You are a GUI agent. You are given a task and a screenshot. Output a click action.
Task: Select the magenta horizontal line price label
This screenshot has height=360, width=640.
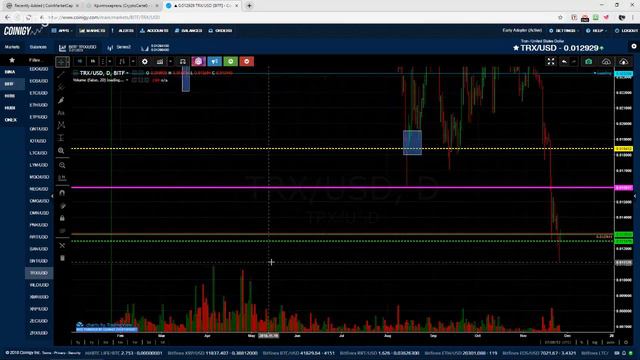[x=624, y=188]
